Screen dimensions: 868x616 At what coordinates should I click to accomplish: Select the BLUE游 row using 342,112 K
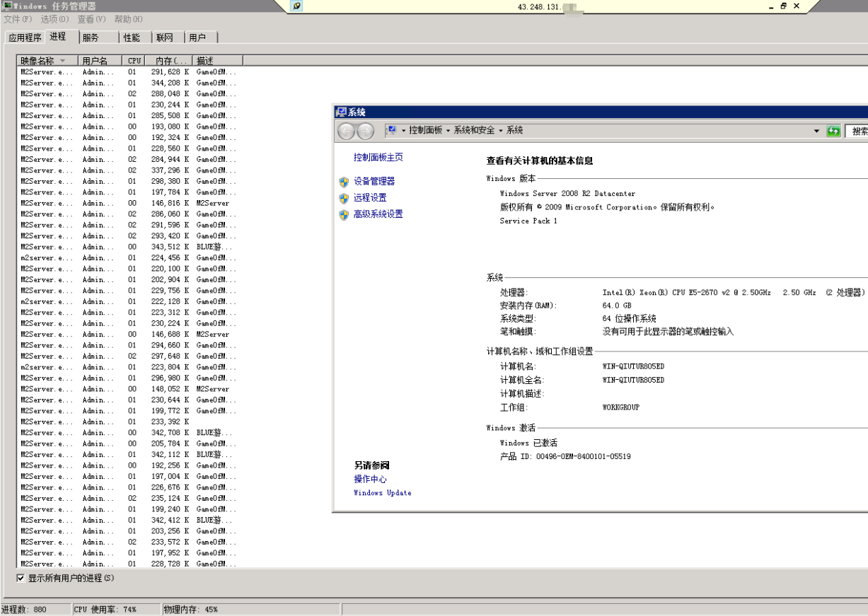point(129,455)
